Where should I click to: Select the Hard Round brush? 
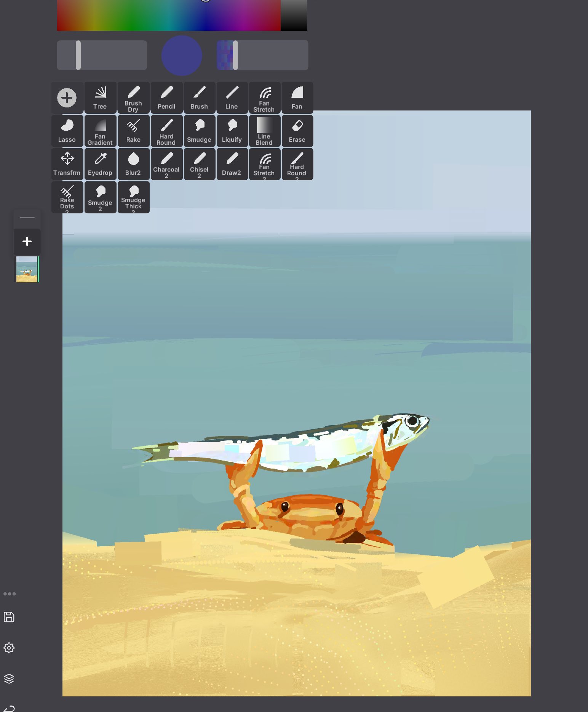(x=166, y=131)
